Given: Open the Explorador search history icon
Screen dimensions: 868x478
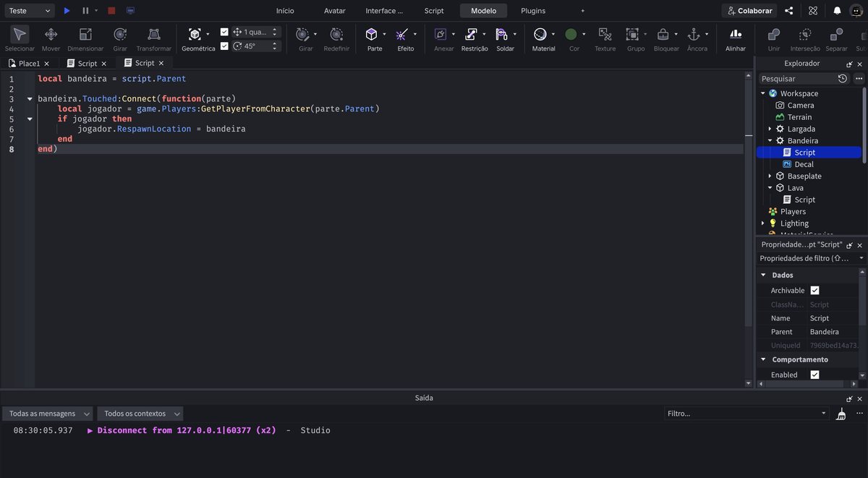Looking at the screenshot, I should [x=843, y=78].
